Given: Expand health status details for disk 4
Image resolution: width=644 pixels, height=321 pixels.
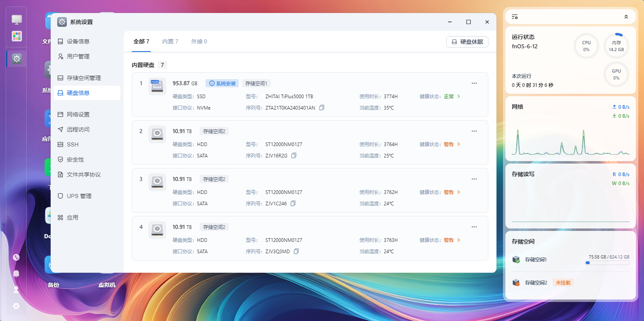Looking at the screenshot, I should [x=459, y=240].
